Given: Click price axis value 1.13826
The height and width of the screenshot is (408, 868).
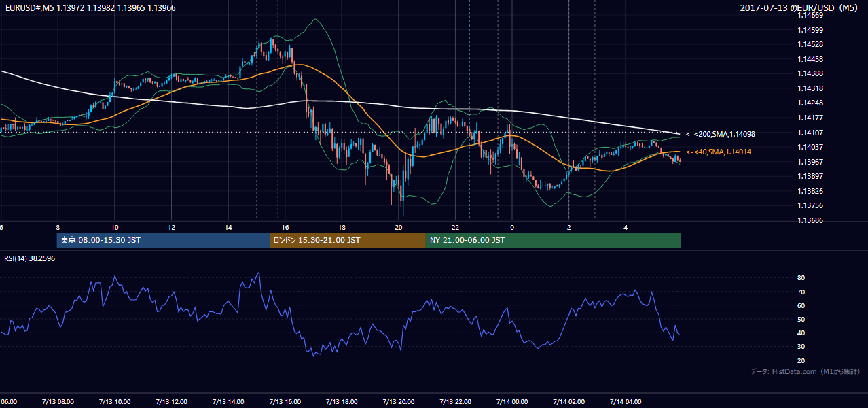Looking at the screenshot, I should [x=810, y=191].
